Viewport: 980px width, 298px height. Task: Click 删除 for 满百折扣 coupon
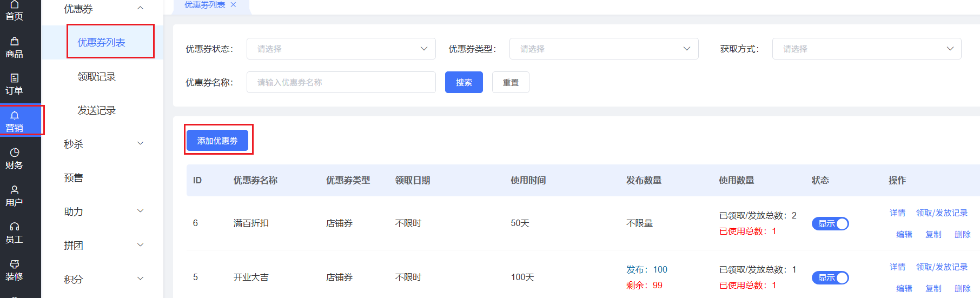pos(963,234)
